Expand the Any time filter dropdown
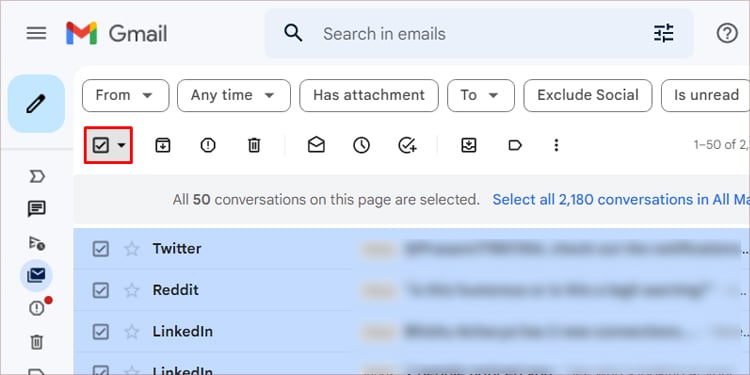 click(x=234, y=95)
